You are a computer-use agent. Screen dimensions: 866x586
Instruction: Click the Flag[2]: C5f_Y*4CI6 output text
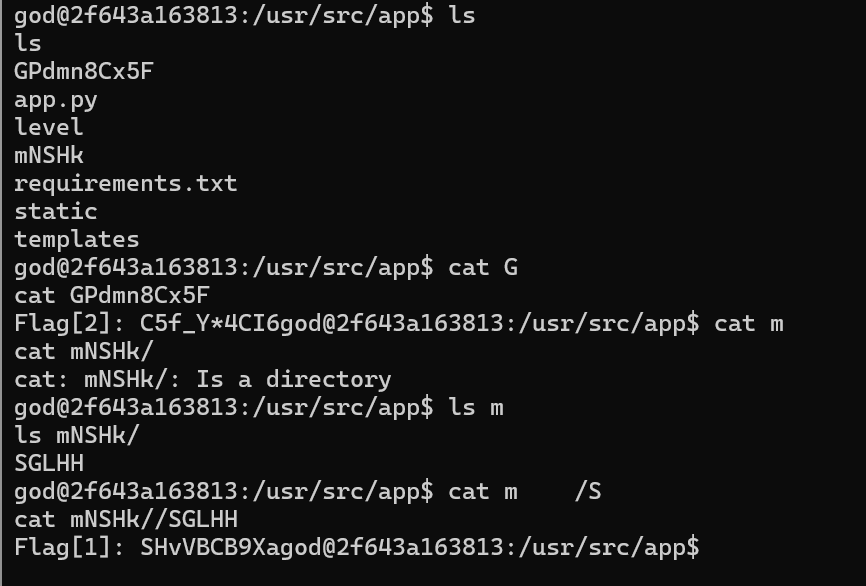(x=147, y=324)
